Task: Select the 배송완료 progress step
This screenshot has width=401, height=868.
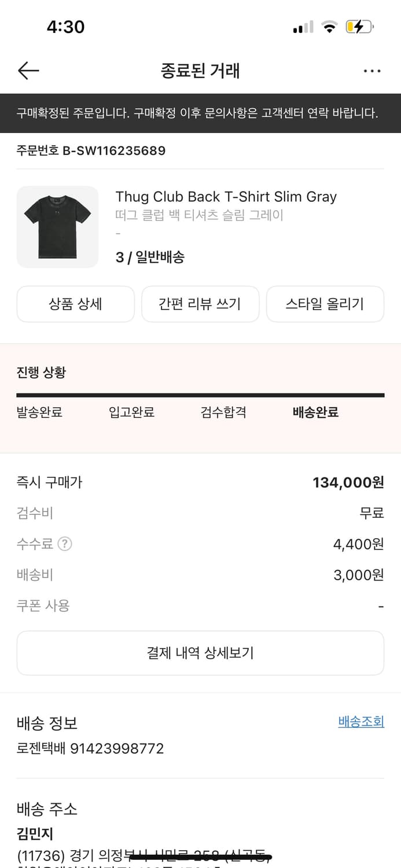Action: click(315, 413)
